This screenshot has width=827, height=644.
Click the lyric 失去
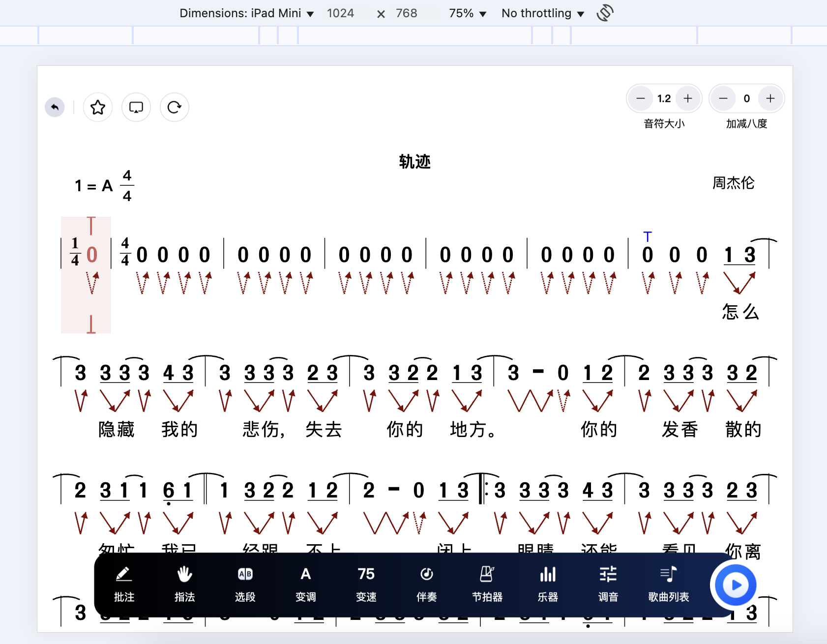coord(324,429)
